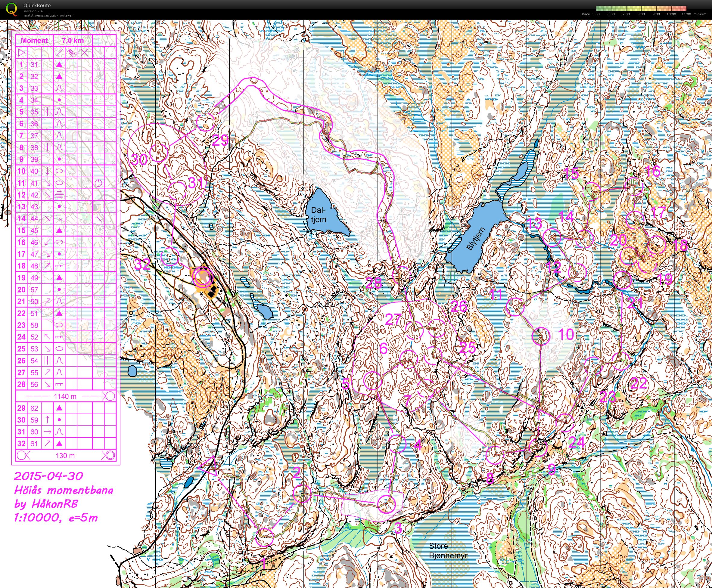Click the number '10' label beside its control

pyautogui.click(x=566, y=335)
